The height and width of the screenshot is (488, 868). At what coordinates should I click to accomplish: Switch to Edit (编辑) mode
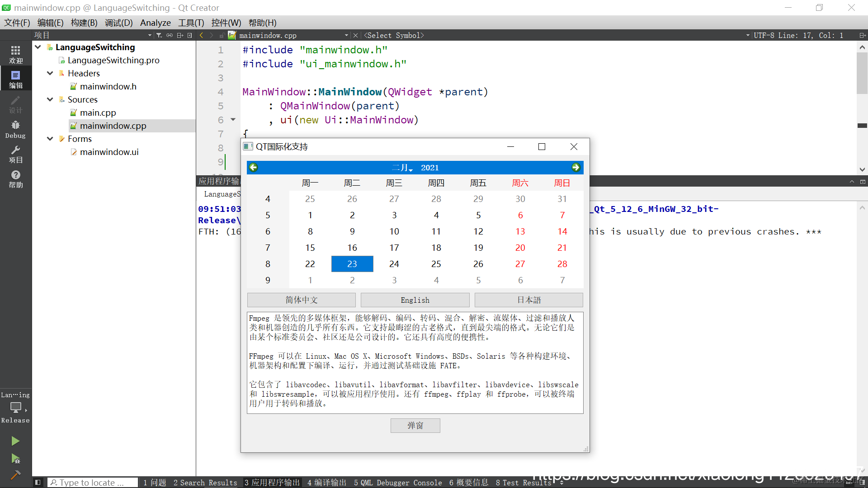coord(16,79)
